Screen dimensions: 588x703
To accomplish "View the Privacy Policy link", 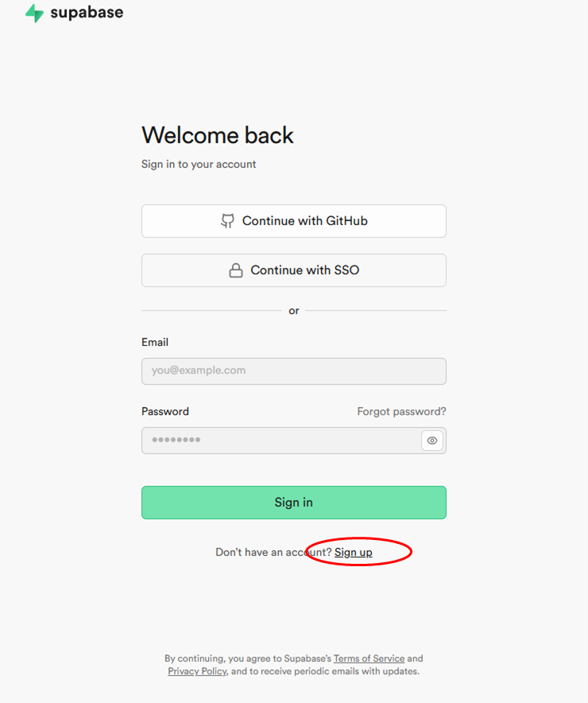I will coord(197,671).
